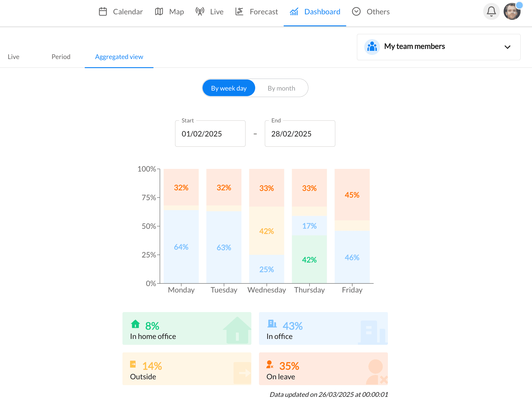
Task: Switch to By month view
Action: click(281, 88)
